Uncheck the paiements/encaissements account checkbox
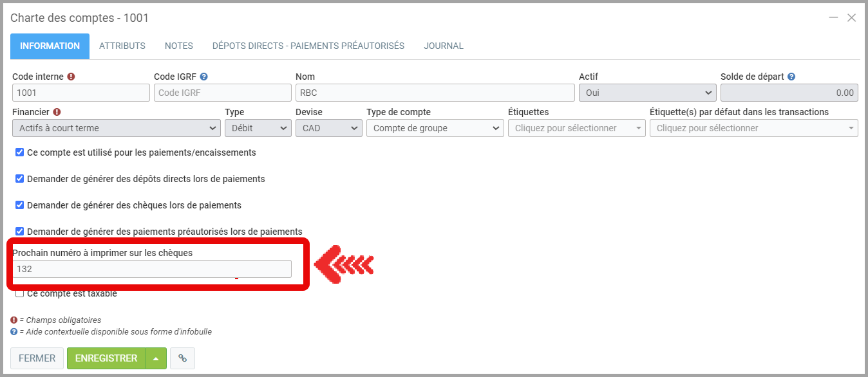 (20, 152)
